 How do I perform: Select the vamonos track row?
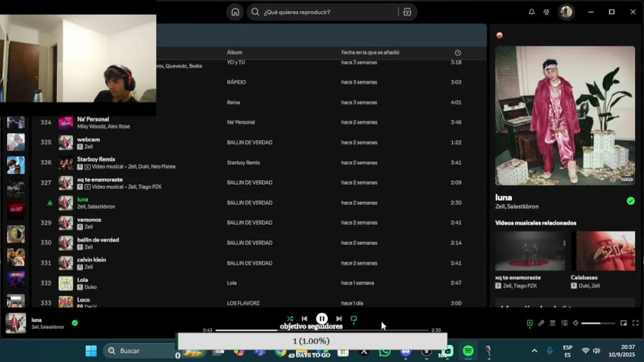coord(258,223)
